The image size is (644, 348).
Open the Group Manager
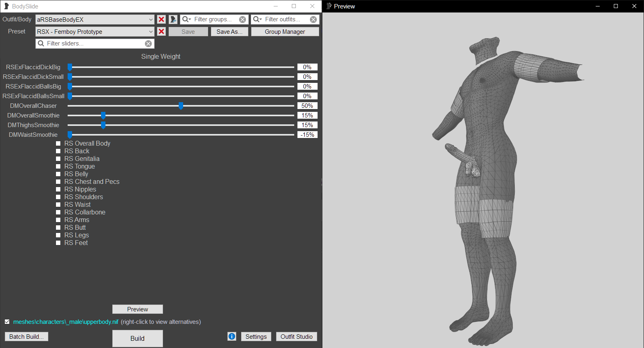tap(285, 31)
